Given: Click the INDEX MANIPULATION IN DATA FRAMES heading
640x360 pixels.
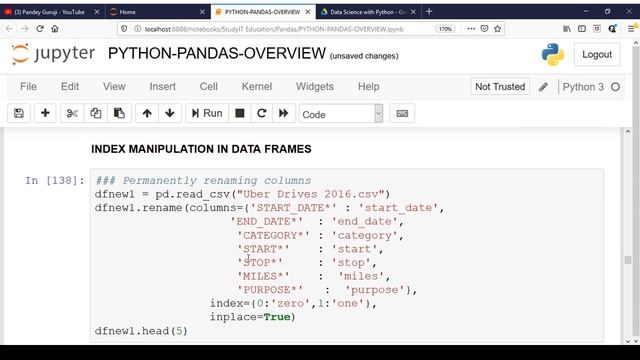Looking at the screenshot, I should [x=201, y=149].
